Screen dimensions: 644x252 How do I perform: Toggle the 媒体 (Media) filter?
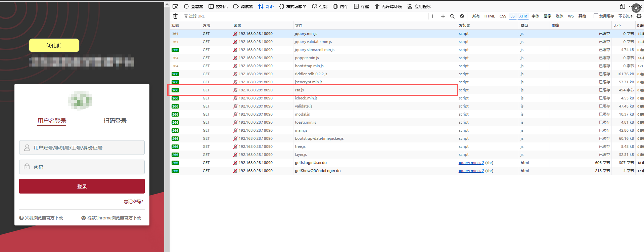tap(559, 16)
